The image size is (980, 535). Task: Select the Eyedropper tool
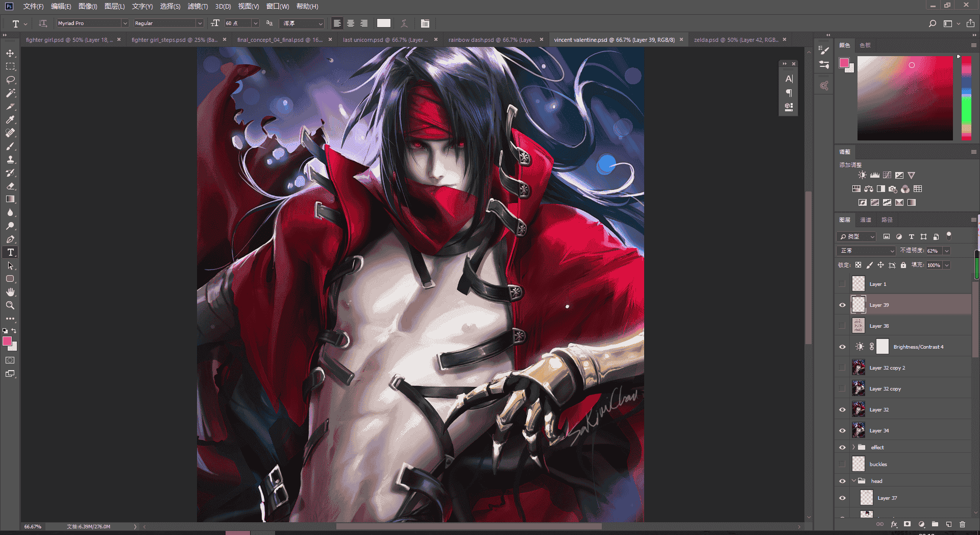(x=10, y=119)
